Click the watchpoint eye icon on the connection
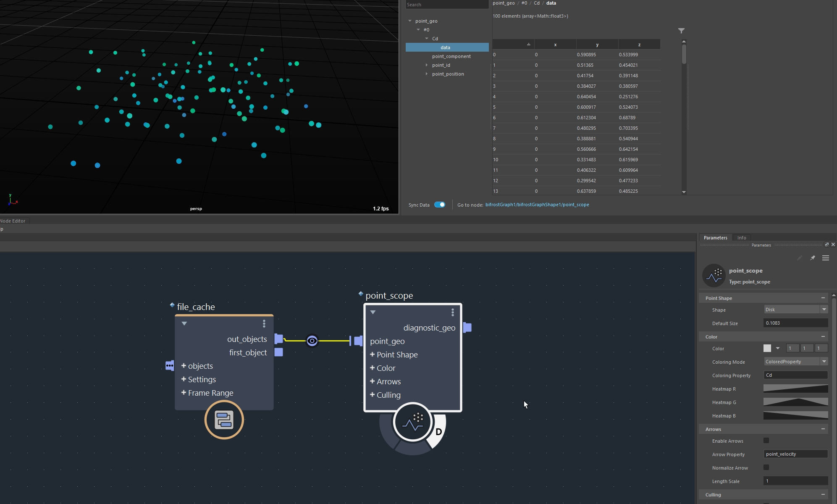Screen dimensions: 837x504 (312, 341)
